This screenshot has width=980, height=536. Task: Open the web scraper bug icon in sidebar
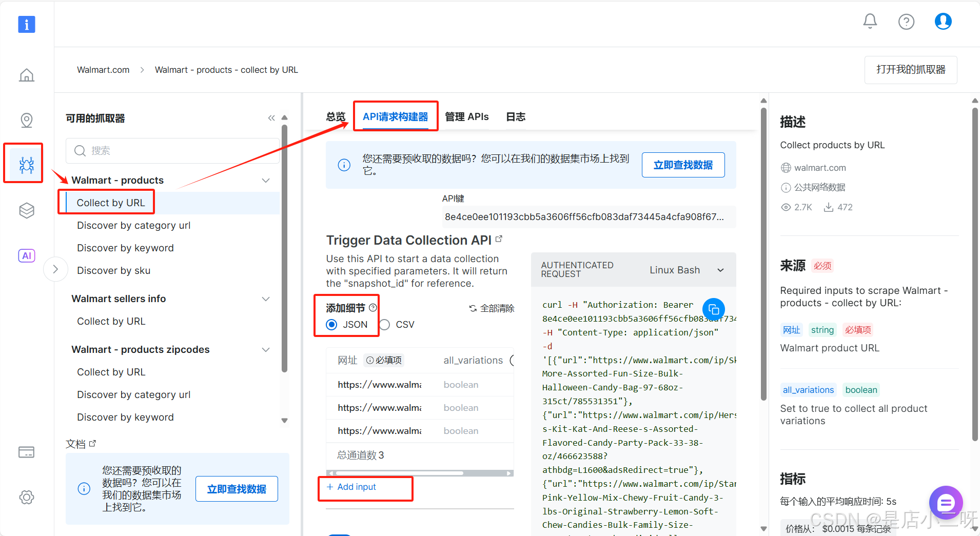click(x=26, y=165)
